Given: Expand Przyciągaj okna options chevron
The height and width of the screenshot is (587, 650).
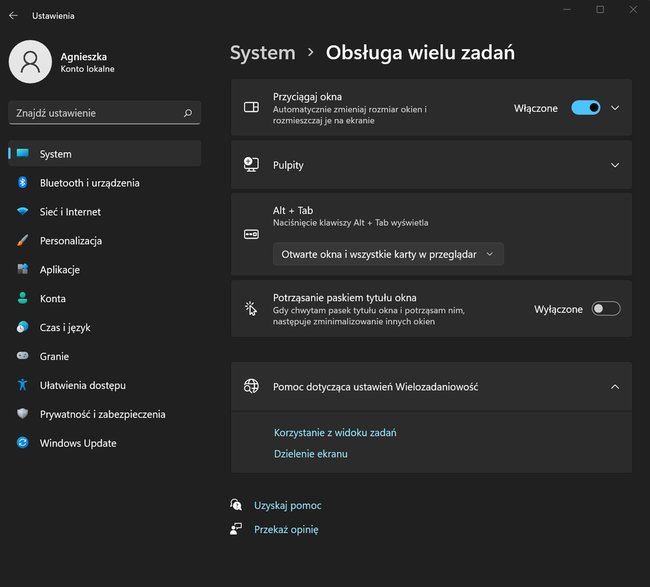Looking at the screenshot, I should (615, 108).
